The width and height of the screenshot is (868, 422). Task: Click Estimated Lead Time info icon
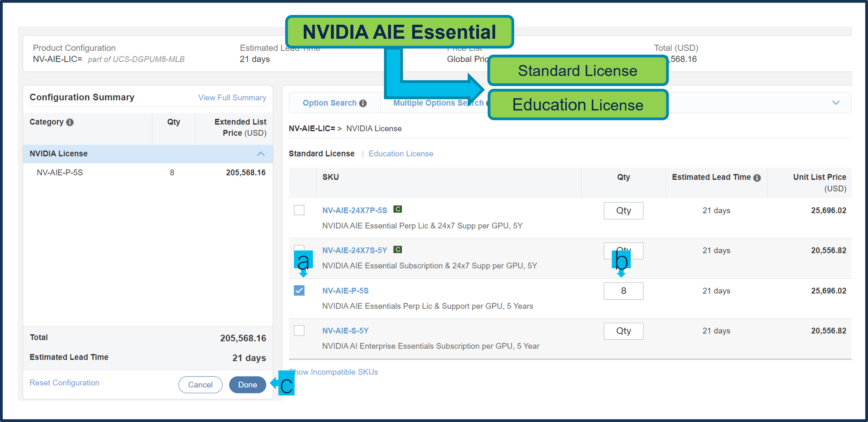757,178
